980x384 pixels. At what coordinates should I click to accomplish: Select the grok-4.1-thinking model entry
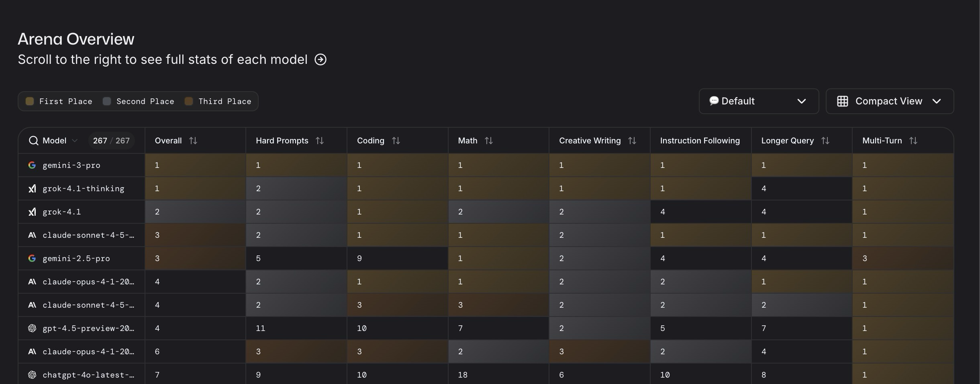(83, 188)
